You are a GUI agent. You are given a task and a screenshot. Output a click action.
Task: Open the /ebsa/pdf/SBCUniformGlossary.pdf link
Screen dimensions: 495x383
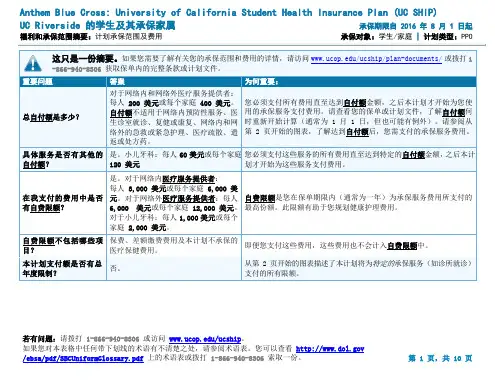point(83,358)
